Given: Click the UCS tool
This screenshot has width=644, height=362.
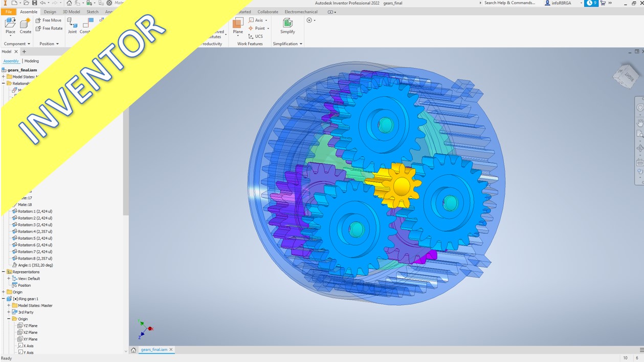Looking at the screenshot, I should (x=255, y=36).
